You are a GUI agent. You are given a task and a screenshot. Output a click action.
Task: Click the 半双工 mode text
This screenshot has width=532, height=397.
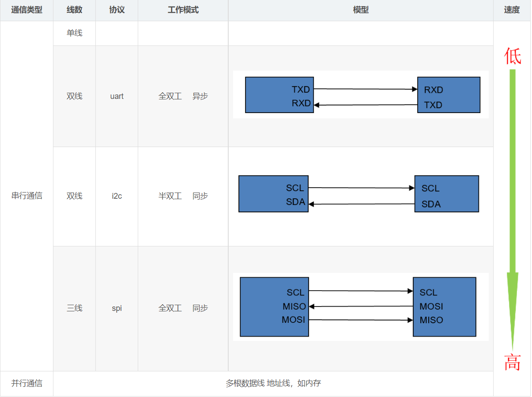[x=170, y=196]
